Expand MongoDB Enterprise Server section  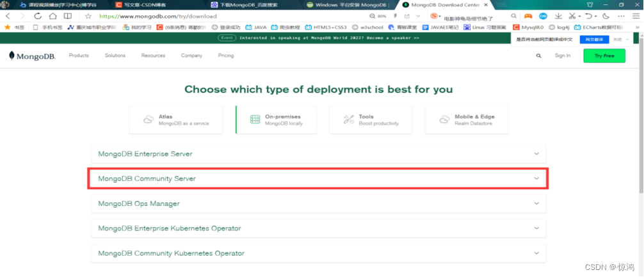(x=318, y=154)
